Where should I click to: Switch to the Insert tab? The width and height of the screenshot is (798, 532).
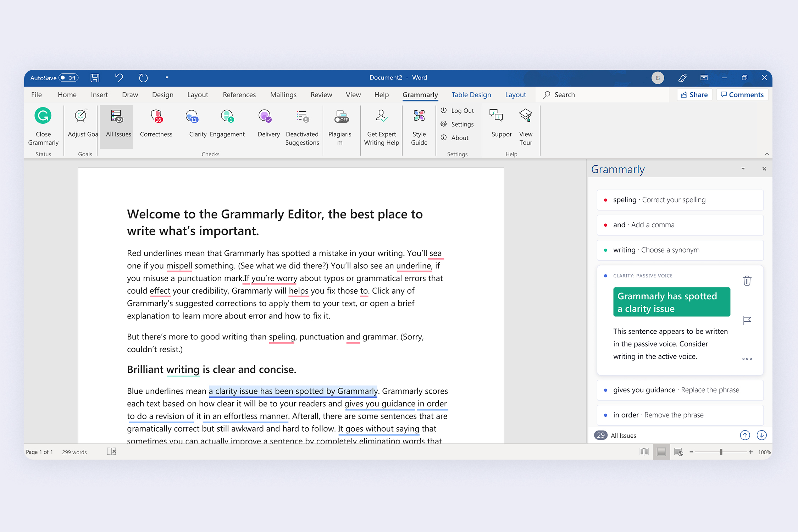click(x=99, y=95)
